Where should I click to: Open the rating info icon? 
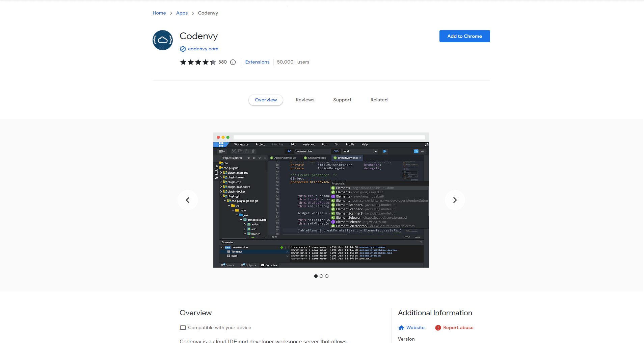233,62
